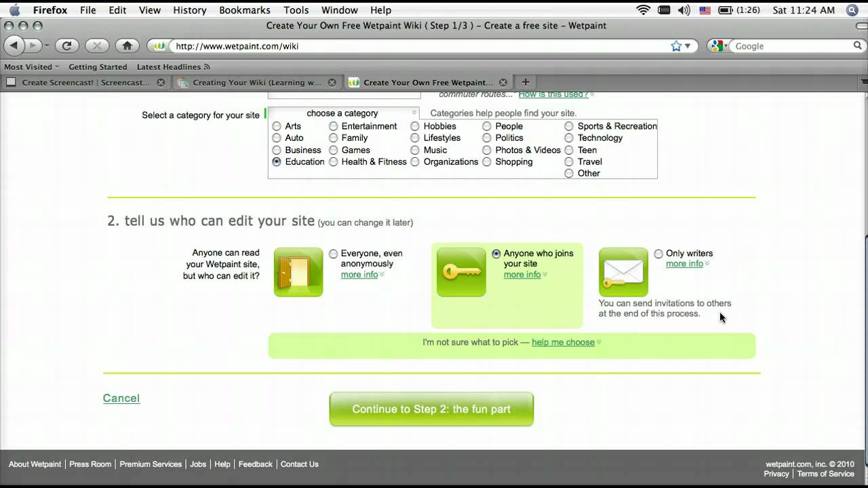Image resolution: width=868 pixels, height=488 pixels.
Task: Open the About Wetpaint footer link
Action: [x=35, y=464]
